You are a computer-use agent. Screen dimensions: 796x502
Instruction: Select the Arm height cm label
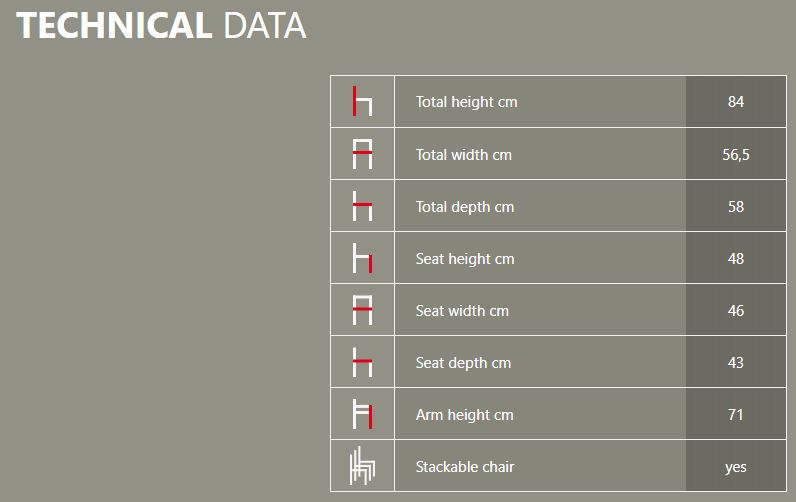point(464,415)
